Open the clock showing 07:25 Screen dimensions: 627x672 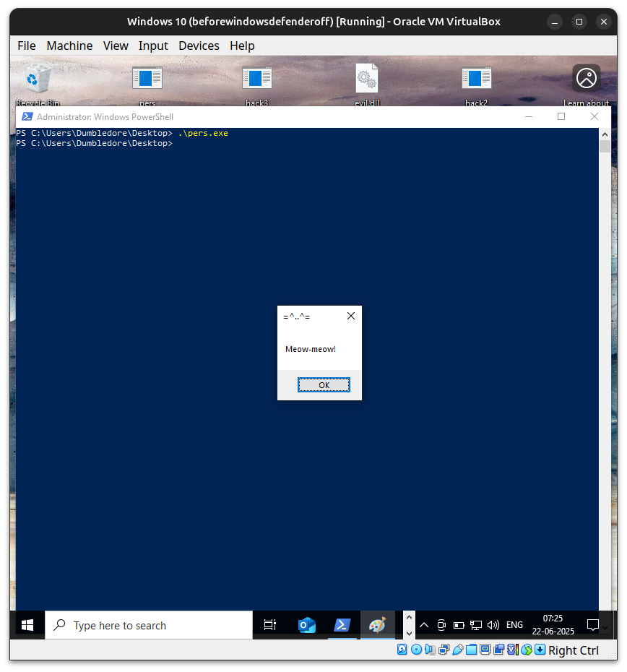click(x=553, y=625)
